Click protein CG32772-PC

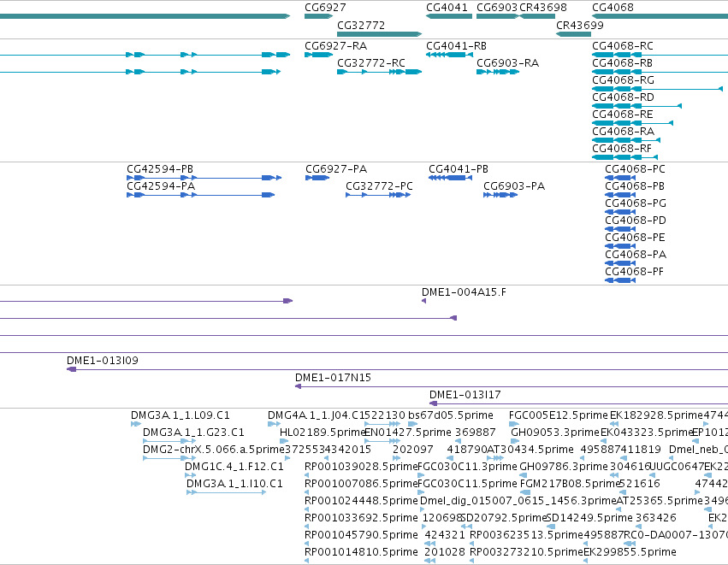tap(378, 195)
